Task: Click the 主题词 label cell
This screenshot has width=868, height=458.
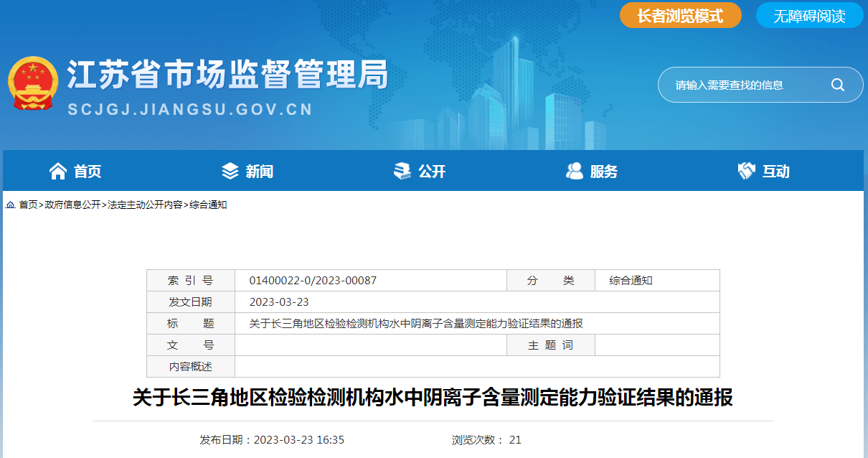Action: pos(551,345)
